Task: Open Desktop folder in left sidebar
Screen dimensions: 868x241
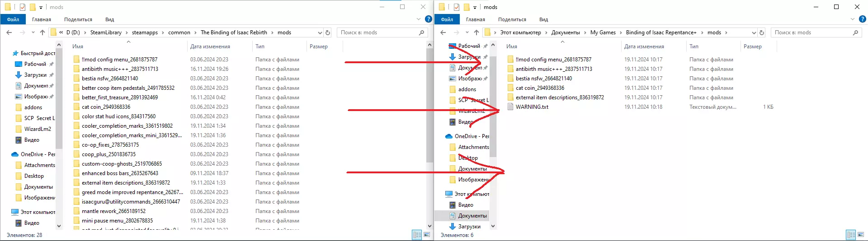Action: coord(34,176)
